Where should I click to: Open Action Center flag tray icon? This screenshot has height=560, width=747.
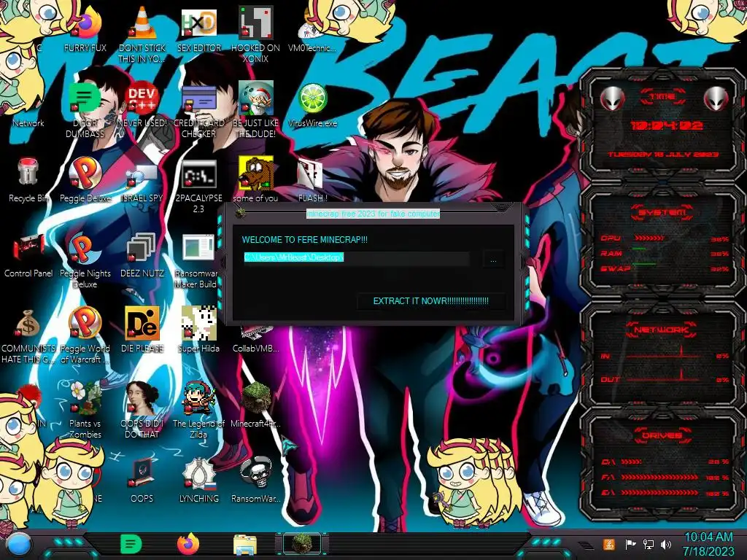pos(631,544)
